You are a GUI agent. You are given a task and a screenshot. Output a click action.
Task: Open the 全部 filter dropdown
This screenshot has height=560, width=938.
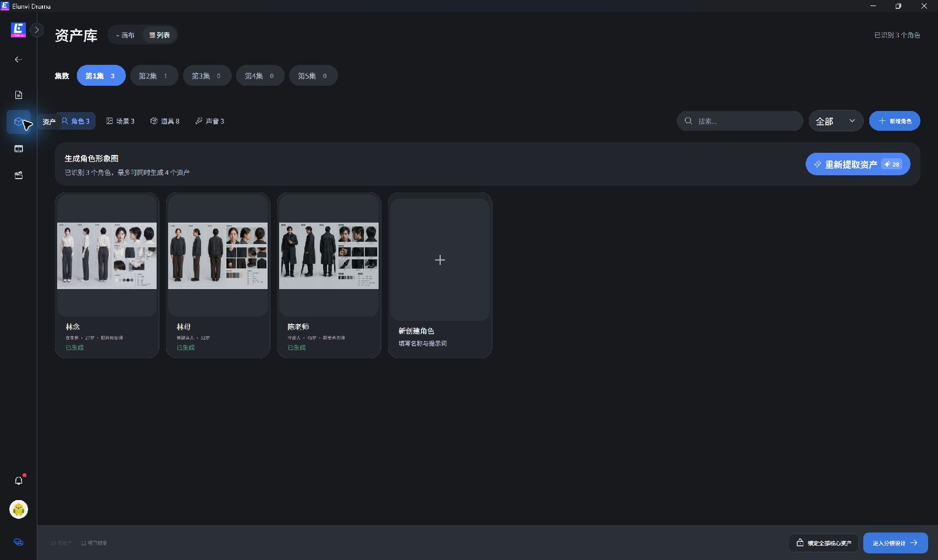pyautogui.click(x=835, y=121)
